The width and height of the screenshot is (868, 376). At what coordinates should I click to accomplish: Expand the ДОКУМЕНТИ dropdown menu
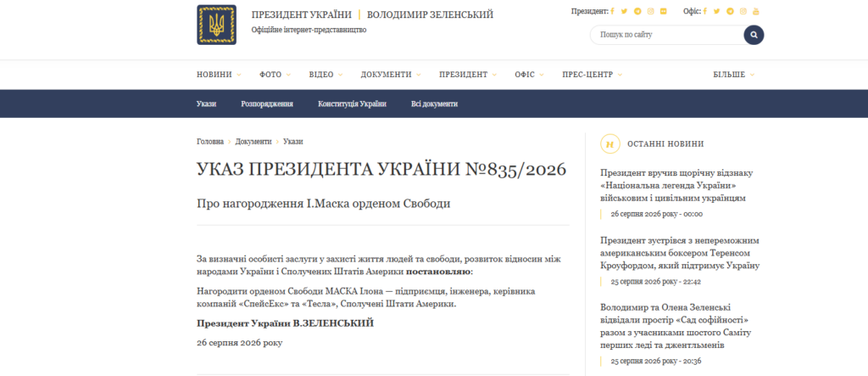click(x=391, y=75)
